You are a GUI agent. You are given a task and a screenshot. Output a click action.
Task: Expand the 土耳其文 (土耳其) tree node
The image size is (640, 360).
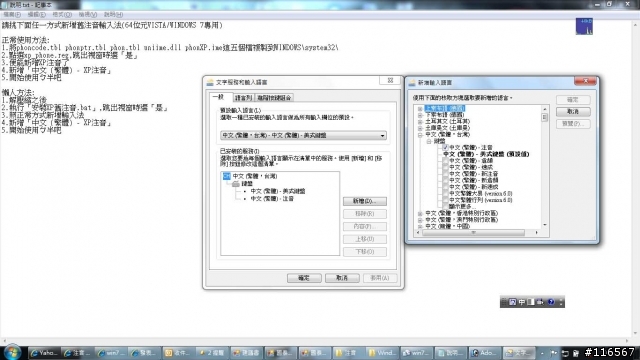tap(420, 122)
